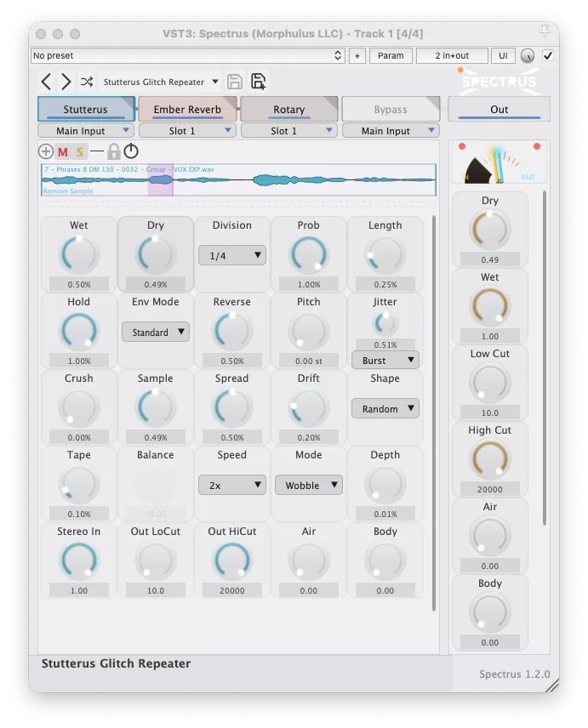Click the Reverse knob

(232, 331)
